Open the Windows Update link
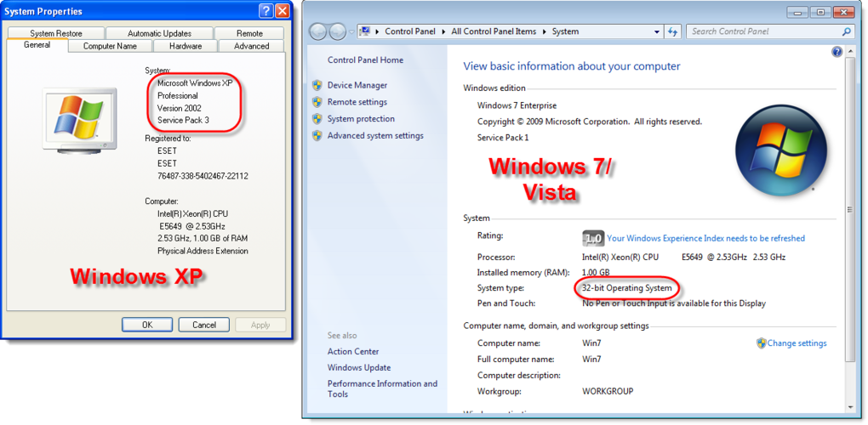This screenshot has height=425, width=868. (359, 367)
